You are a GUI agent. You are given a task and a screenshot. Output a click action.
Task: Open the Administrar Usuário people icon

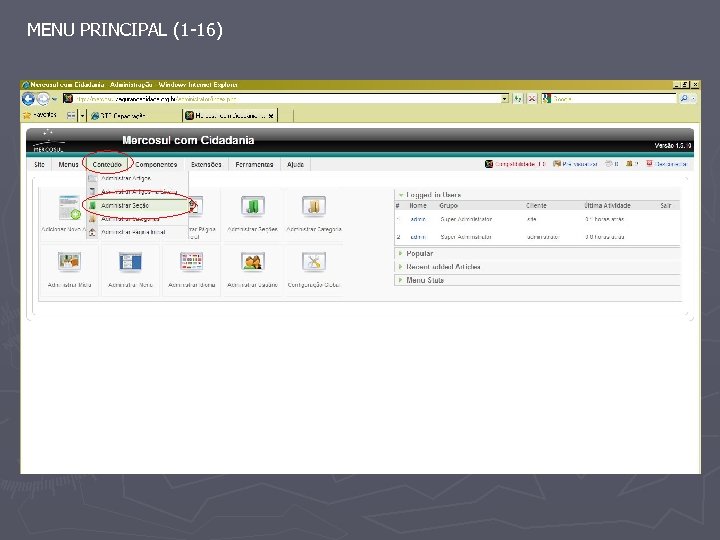click(x=253, y=262)
